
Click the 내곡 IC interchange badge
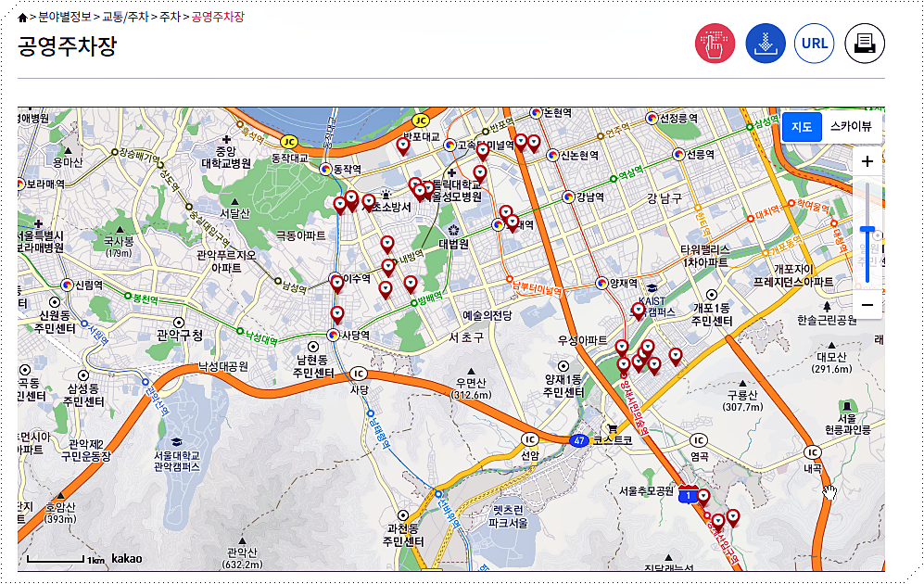[813, 452]
